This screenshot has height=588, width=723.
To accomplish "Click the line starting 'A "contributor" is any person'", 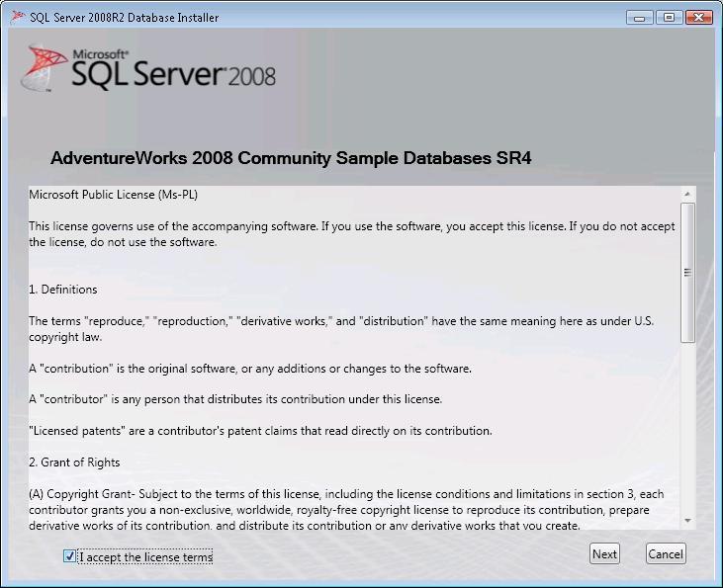I will click(x=235, y=399).
